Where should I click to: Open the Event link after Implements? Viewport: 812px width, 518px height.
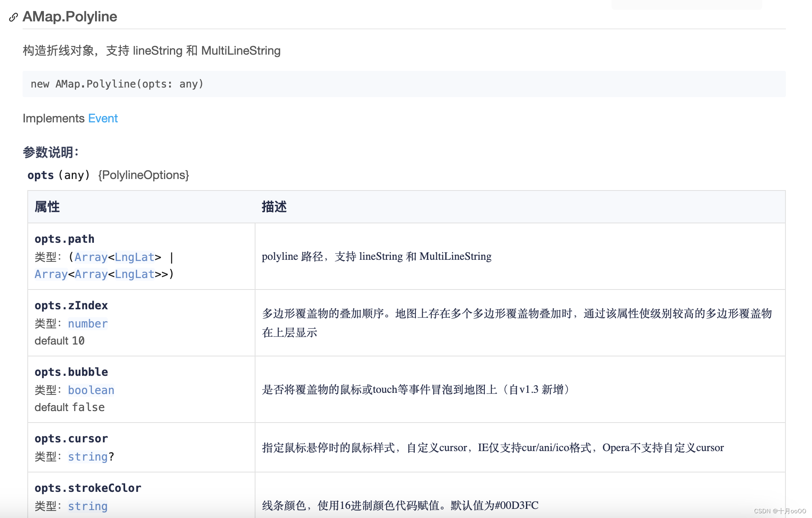pyautogui.click(x=103, y=118)
